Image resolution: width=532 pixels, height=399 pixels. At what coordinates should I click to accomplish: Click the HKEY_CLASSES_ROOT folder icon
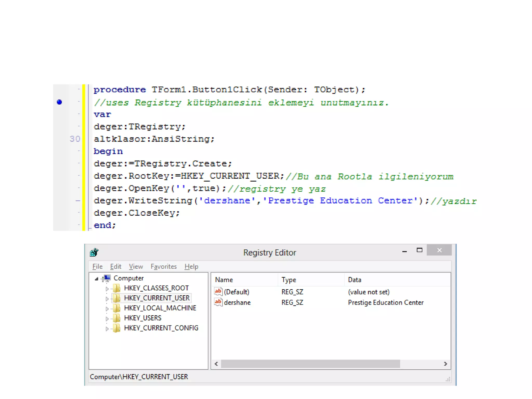click(x=117, y=288)
